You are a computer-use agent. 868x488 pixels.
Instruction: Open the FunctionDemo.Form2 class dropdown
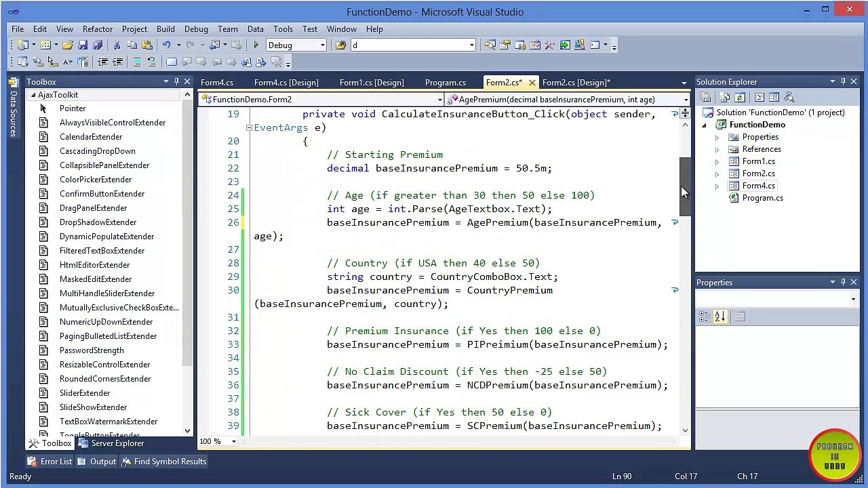439,100
